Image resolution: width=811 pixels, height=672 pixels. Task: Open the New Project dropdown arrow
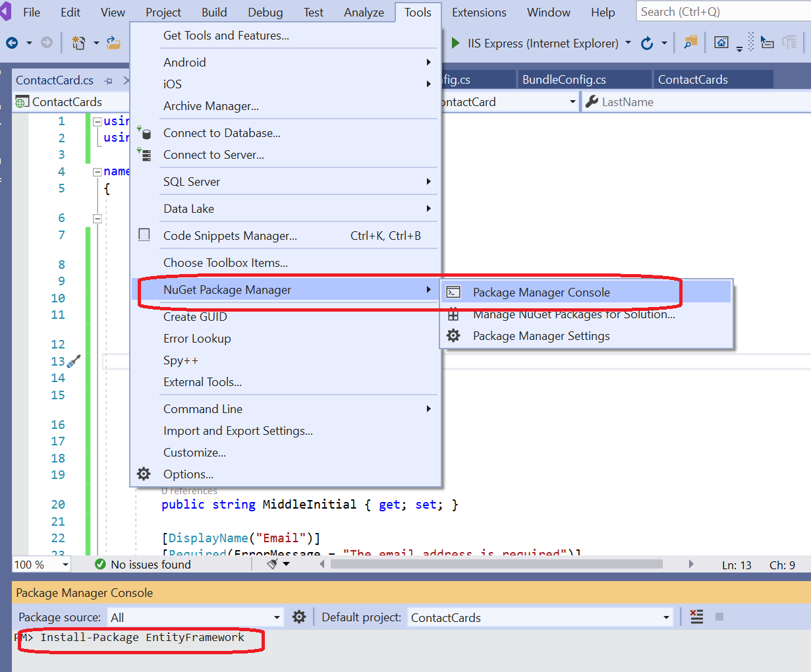coord(96,43)
